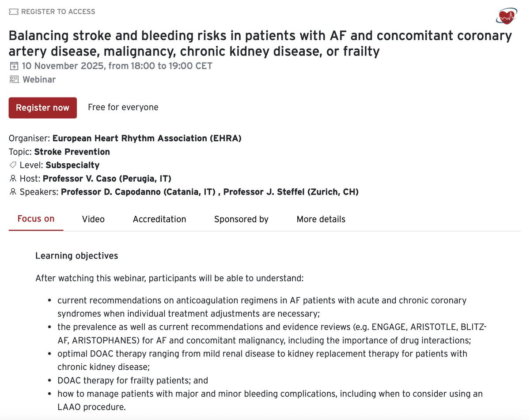Click the webinar title heading

(x=260, y=43)
